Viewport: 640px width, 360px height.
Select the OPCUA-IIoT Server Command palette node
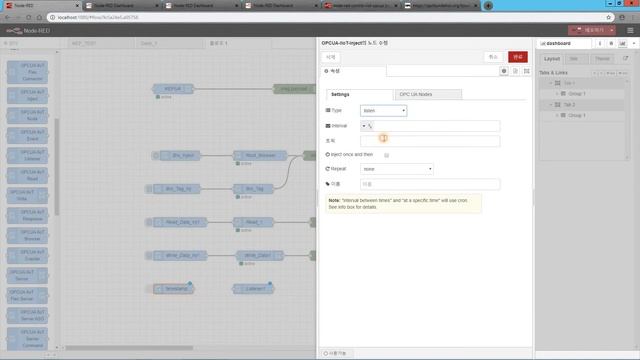[27, 339]
